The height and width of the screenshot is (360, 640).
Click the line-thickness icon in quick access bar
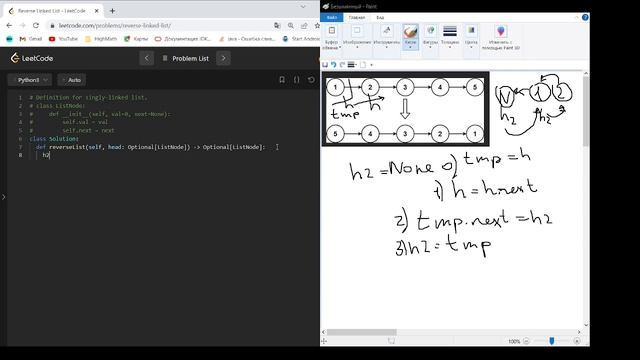(x=351, y=64)
